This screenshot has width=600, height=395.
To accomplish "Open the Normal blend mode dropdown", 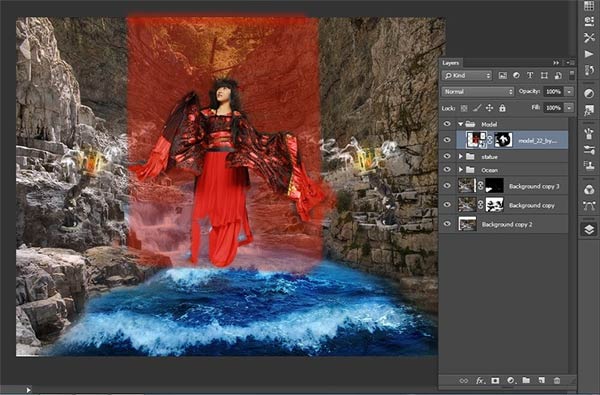I will pos(478,92).
